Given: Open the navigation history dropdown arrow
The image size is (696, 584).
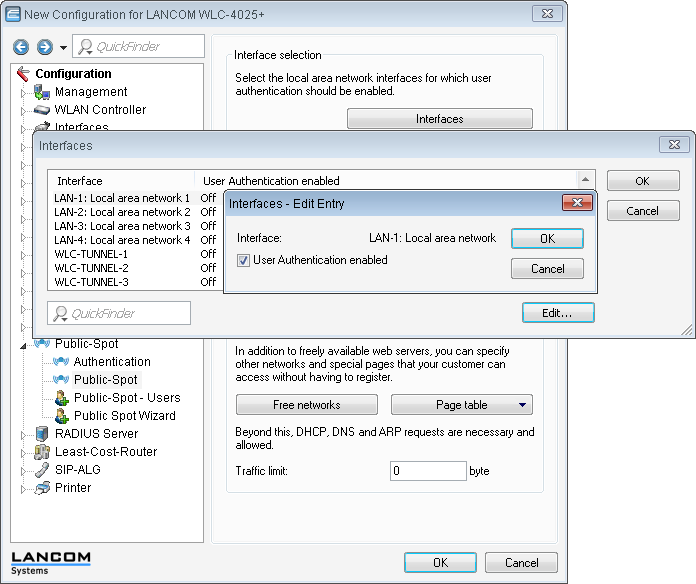Looking at the screenshot, I should (63, 47).
